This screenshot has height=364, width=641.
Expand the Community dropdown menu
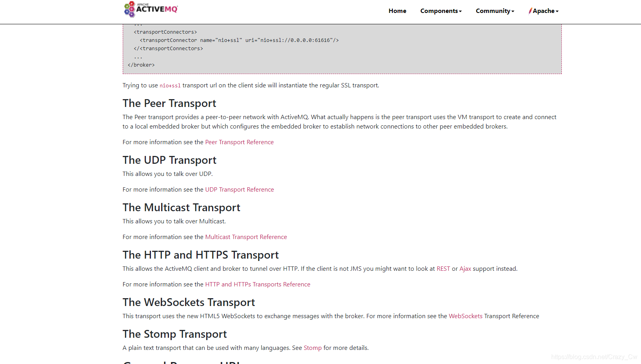tap(495, 11)
